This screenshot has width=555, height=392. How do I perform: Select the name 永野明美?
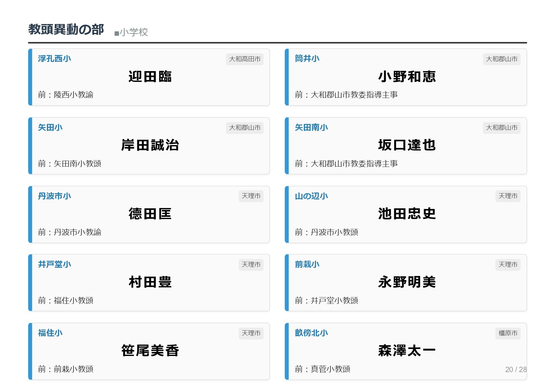407,282
